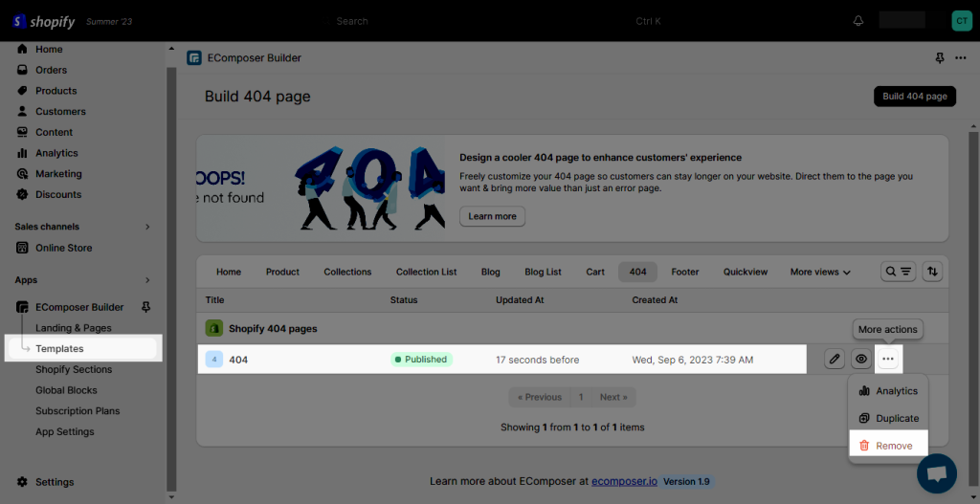Select Remove from the actions menu
Image resolution: width=980 pixels, height=504 pixels.
[x=888, y=446]
